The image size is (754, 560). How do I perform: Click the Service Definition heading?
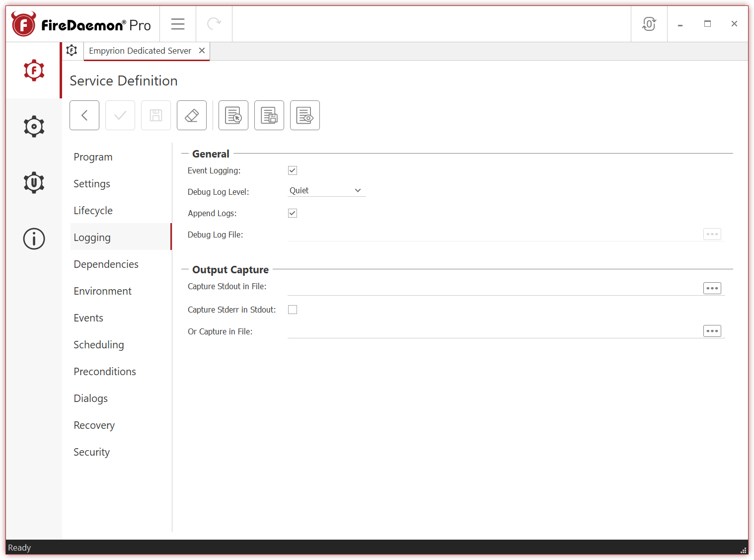(x=124, y=80)
